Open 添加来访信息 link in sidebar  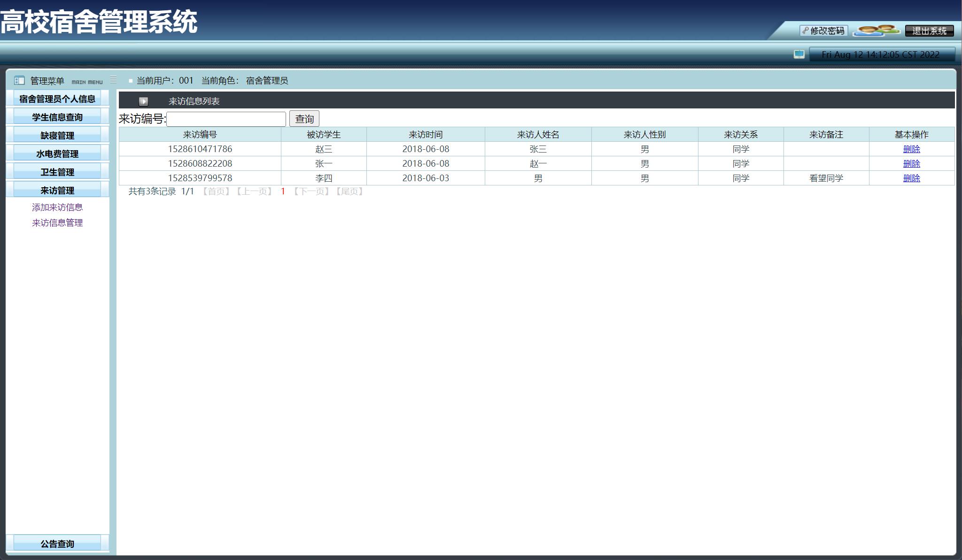coord(57,207)
